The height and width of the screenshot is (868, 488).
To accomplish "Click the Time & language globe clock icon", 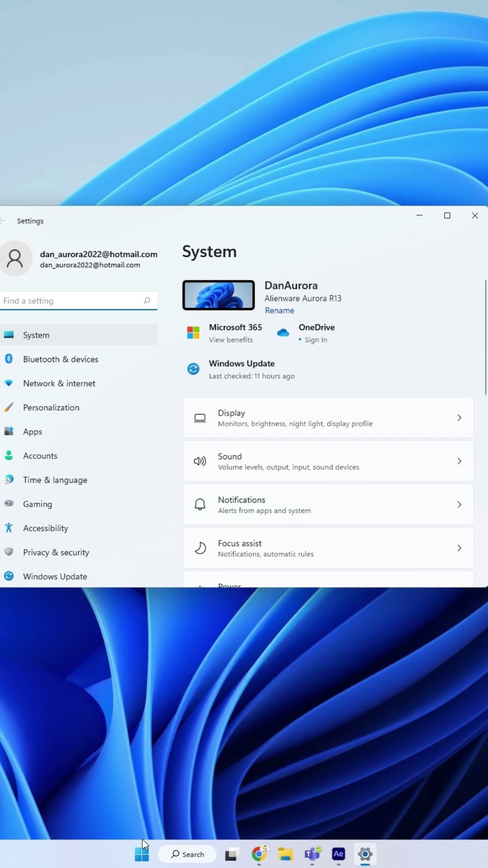I will pyautogui.click(x=9, y=479).
